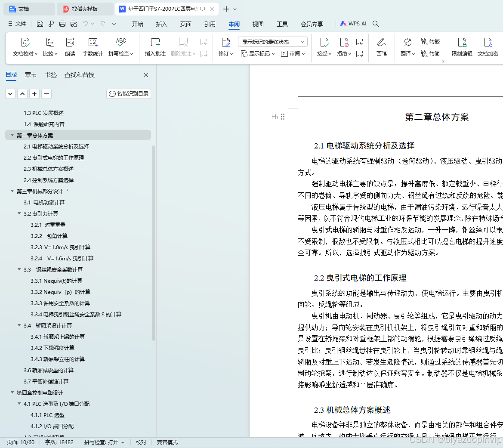Open 文档加密 document encryption
Screen dimensions: 503x448
[x=488, y=47]
